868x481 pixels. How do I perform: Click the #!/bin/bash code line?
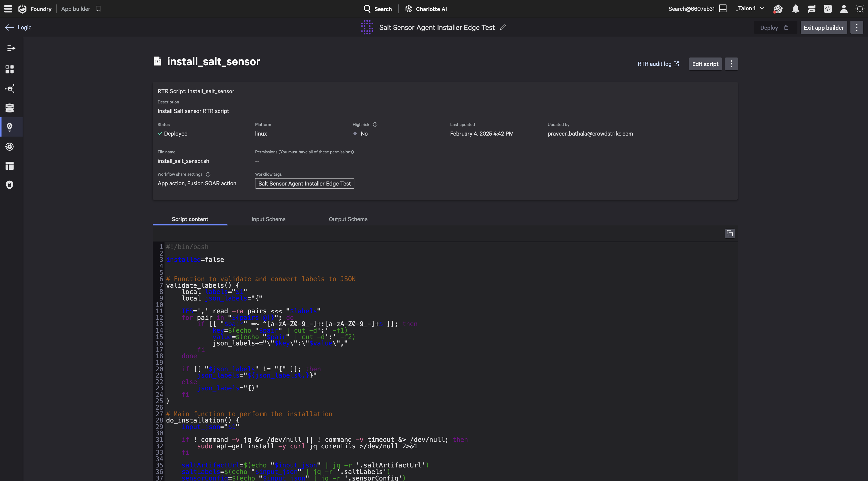(x=187, y=247)
